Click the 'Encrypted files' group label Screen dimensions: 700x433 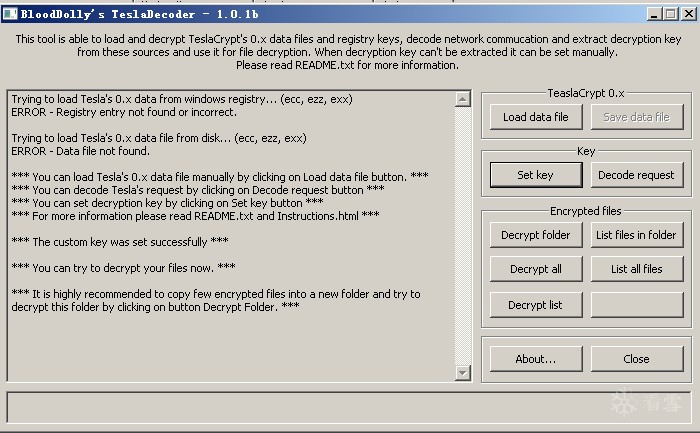[x=586, y=211]
